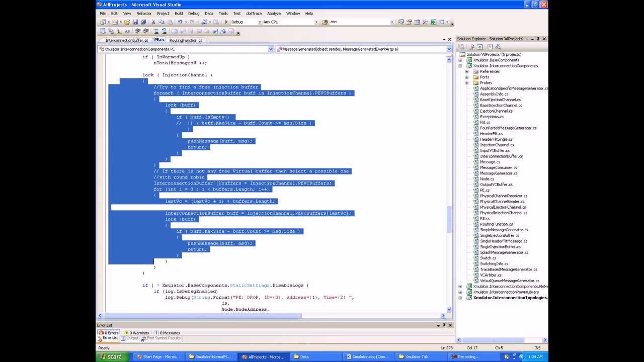Open the Toolbox wrench icon
Image resolution: width=644 pixels, height=362 pixels.
pyautogui.click(x=425, y=22)
